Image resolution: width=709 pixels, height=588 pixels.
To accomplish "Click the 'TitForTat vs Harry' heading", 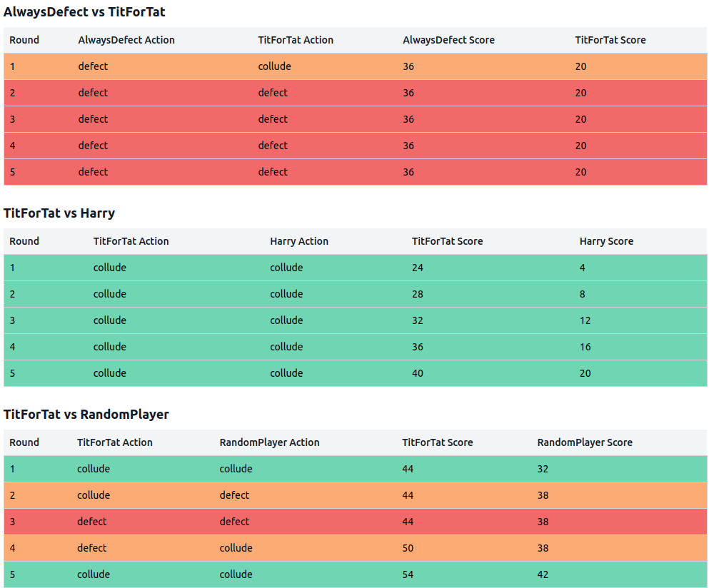I will pyautogui.click(x=59, y=213).
